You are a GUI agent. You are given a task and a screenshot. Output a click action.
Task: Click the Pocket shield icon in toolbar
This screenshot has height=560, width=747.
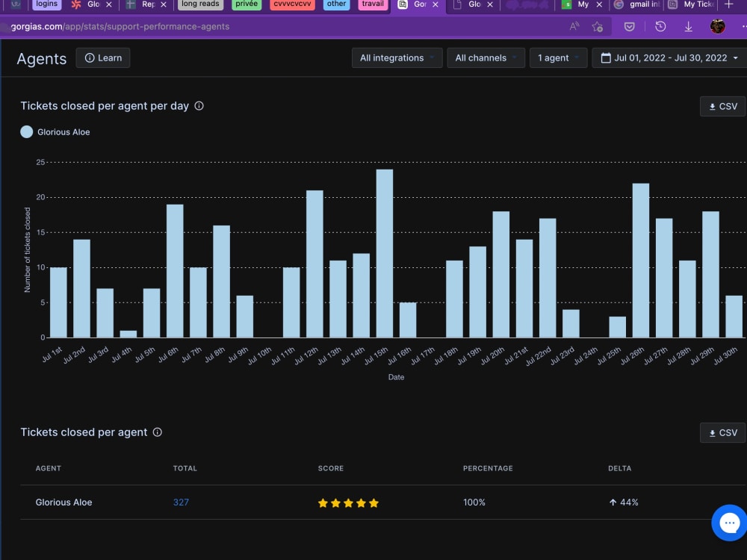click(x=629, y=27)
